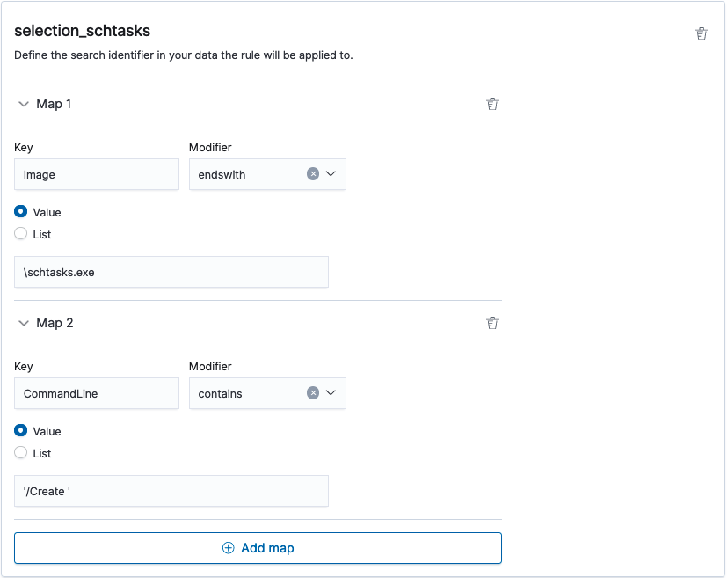Select the Value radio button in Map 2
The width and height of the screenshot is (728, 578).
pos(21,431)
